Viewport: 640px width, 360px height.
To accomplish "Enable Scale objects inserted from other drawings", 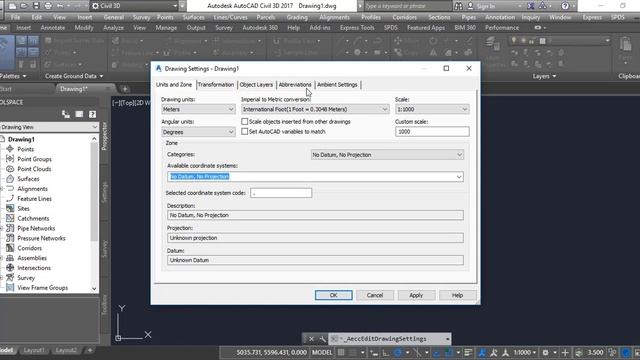I will [244, 122].
